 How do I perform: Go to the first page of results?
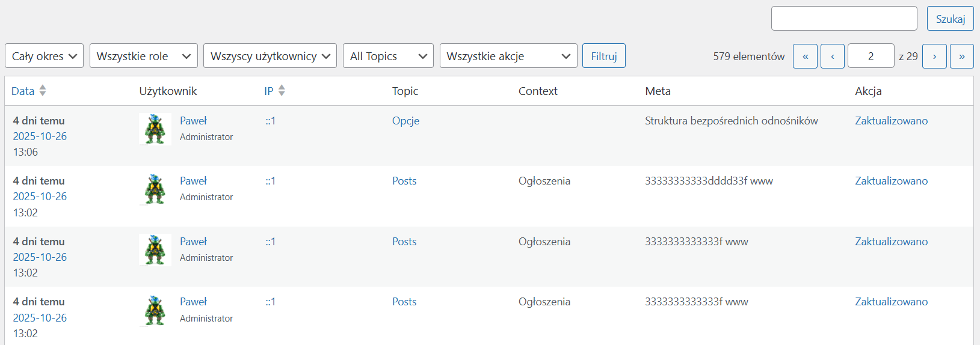pyautogui.click(x=805, y=56)
